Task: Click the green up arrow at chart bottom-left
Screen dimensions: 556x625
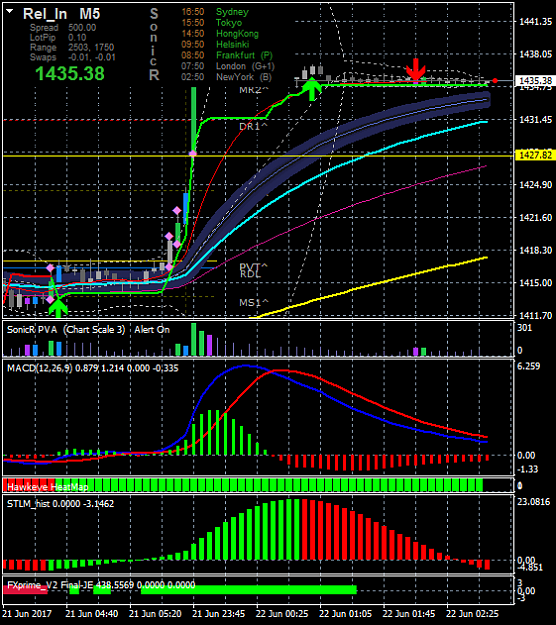Action: tap(58, 308)
